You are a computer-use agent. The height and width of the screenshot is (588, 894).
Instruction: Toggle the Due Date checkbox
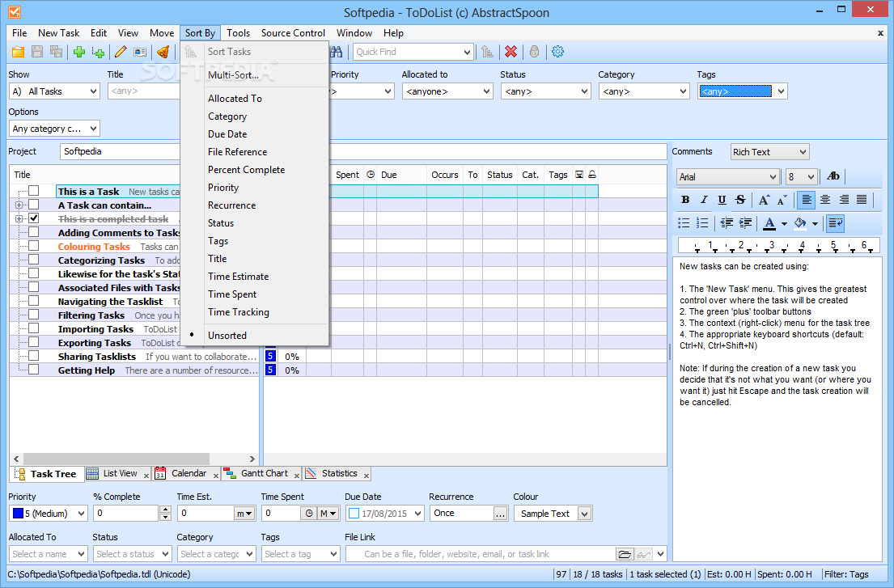click(354, 514)
